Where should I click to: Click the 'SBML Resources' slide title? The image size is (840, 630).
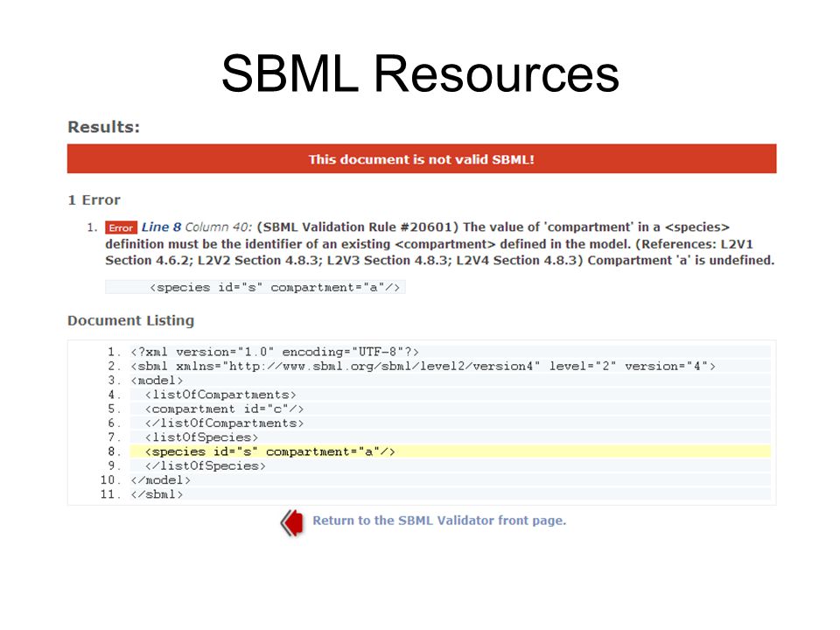[421, 73]
